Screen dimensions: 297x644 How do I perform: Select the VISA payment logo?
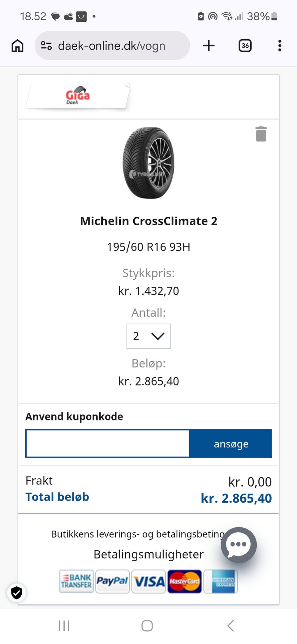(149, 581)
